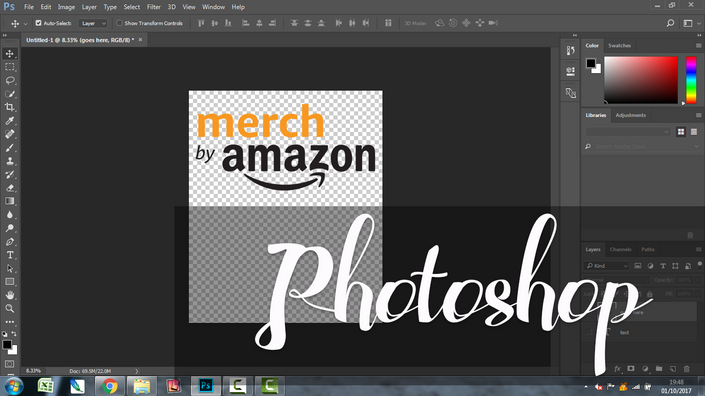Select the Quick Selection tool
Image resolution: width=705 pixels, height=396 pixels.
[x=9, y=94]
